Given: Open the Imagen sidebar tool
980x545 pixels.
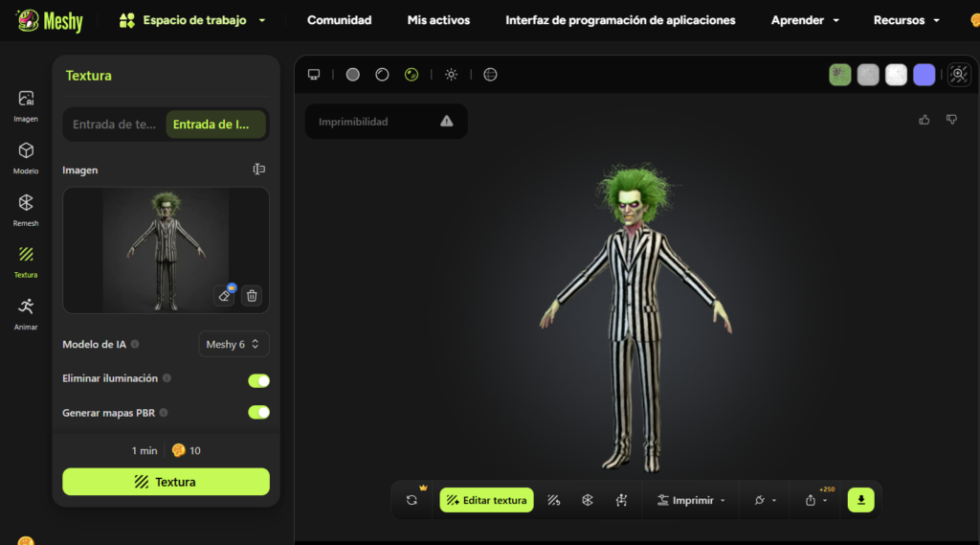Looking at the screenshot, I should tap(26, 105).
